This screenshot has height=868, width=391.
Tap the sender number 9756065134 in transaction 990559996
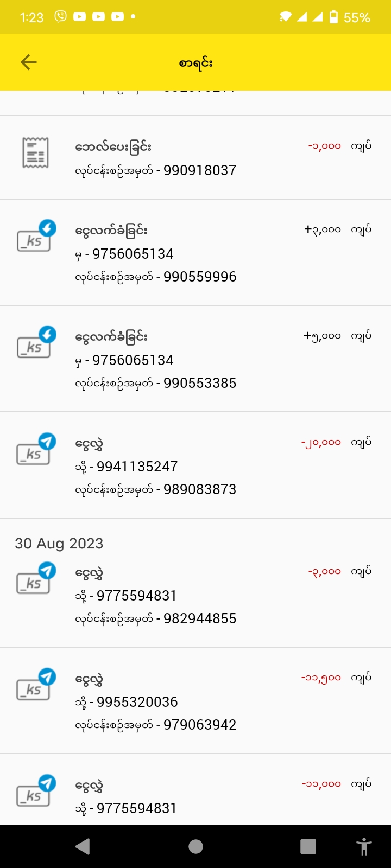pyautogui.click(x=133, y=254)
